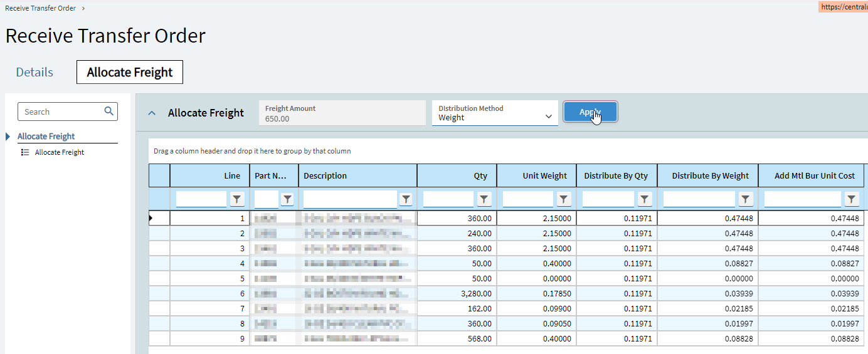Screen dimensions: 868x354
Task: Sort by Add Mtl Bur Unit Cost header
Action: [x=811, y=175]
